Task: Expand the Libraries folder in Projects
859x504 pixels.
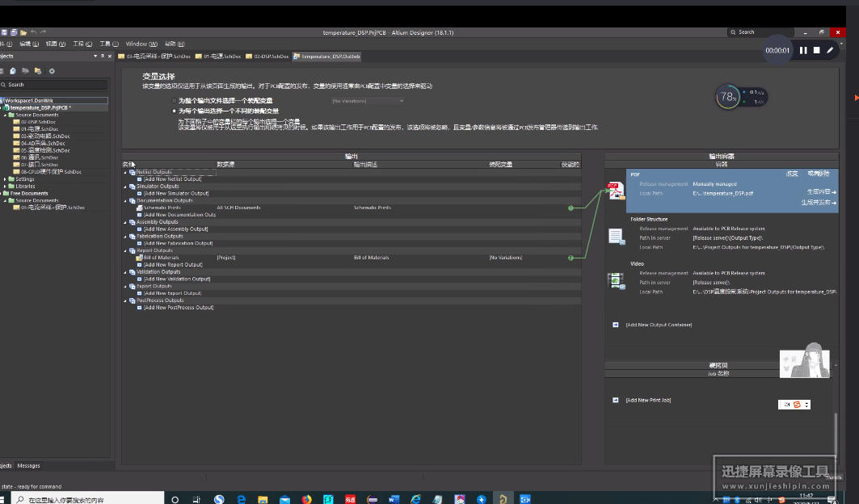Action: 5,187
